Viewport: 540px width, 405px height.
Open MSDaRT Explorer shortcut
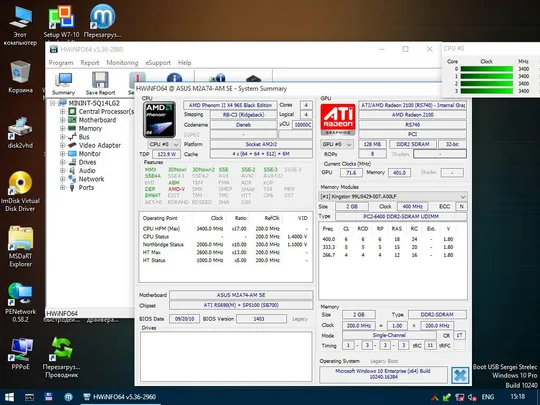pos(20,247)
